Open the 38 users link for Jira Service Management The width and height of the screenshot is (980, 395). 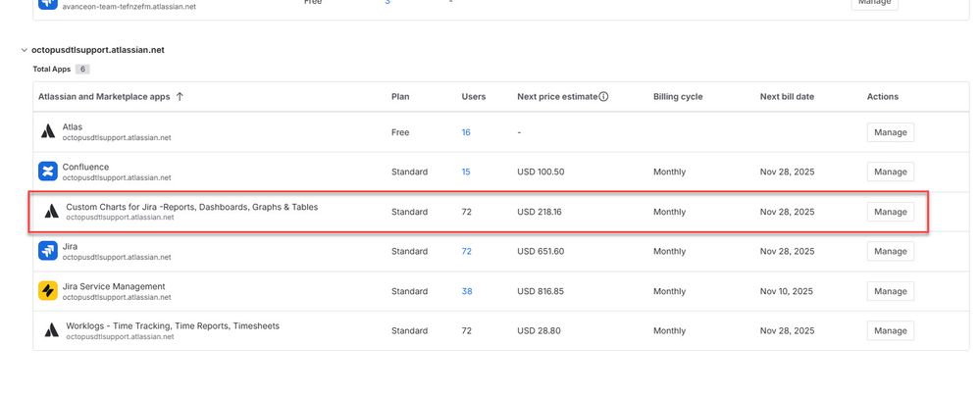[467, 291]
